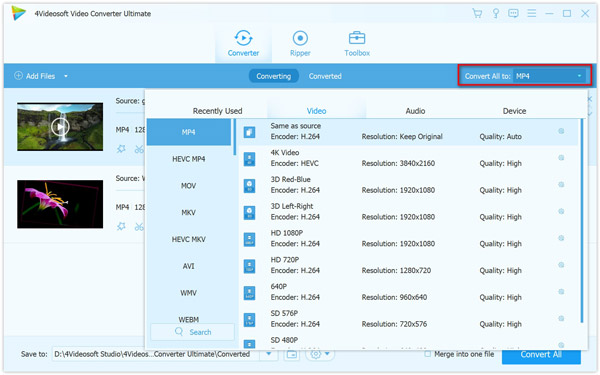
Task: Open the shopping cart icon
Action: pos(477,13)
